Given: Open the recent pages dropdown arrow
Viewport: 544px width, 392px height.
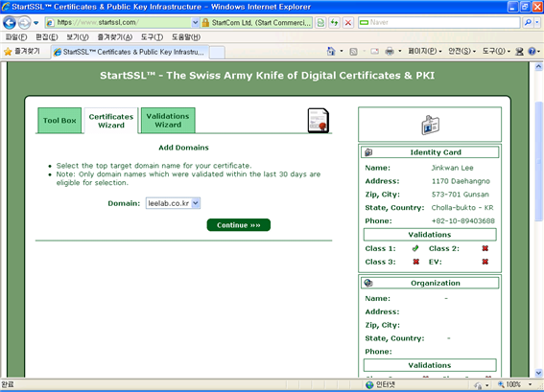Looking at the screenshot, I should pyautogui.click(x=36, y=23).
